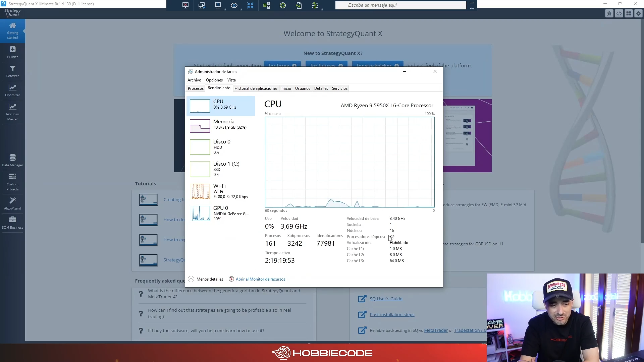Click the CPU usage graph
This screenshot has height=362, width=644.
pos(350,162)
